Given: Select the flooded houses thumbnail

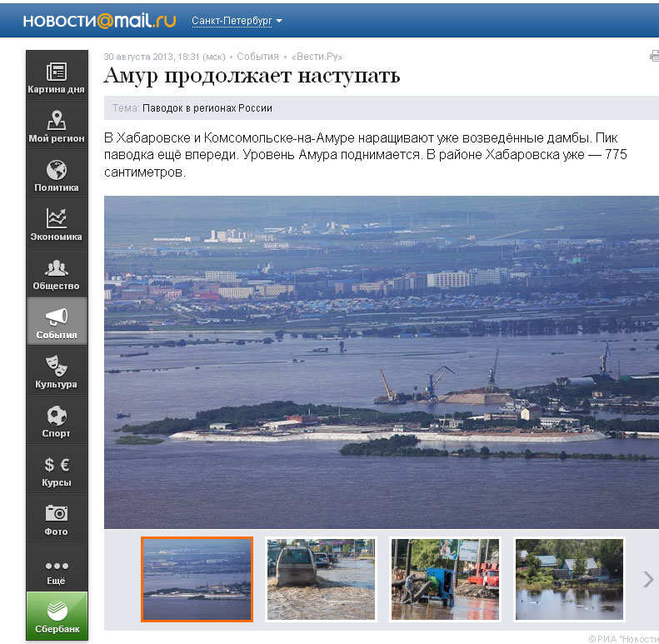Looking at the screenshot, I should point(569,579).
